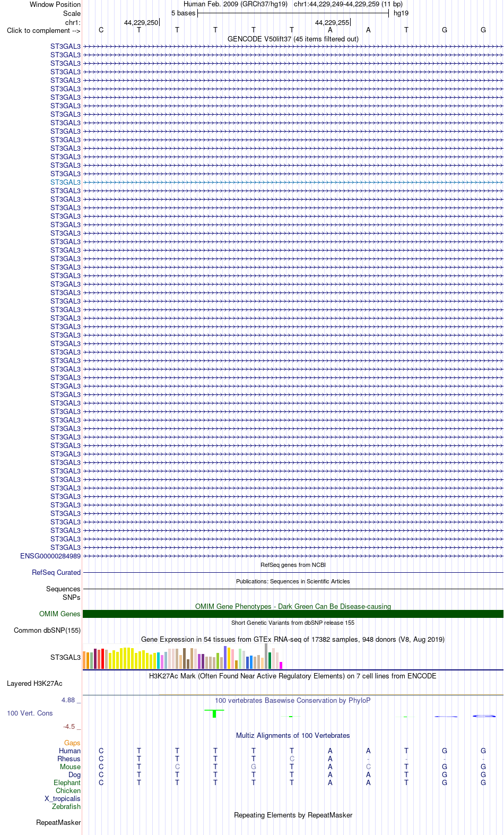Click the -4.5 PhyloP lower scale value
Viewport: 504px width, 835px height.
pyautogui.click(x=69, y=726)
